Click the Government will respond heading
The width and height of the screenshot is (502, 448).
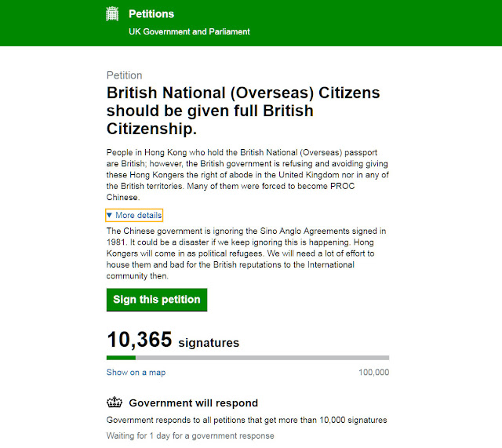coord(194,402)
